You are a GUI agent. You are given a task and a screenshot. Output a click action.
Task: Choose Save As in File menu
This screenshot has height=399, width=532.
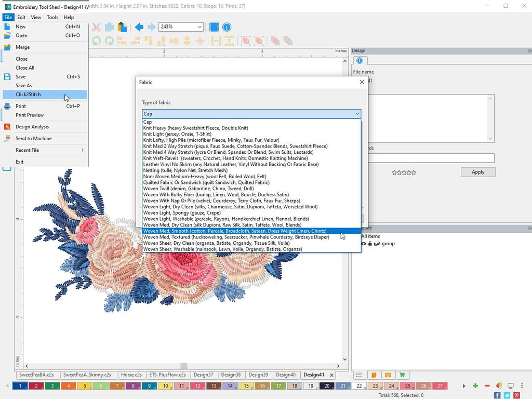45,86
